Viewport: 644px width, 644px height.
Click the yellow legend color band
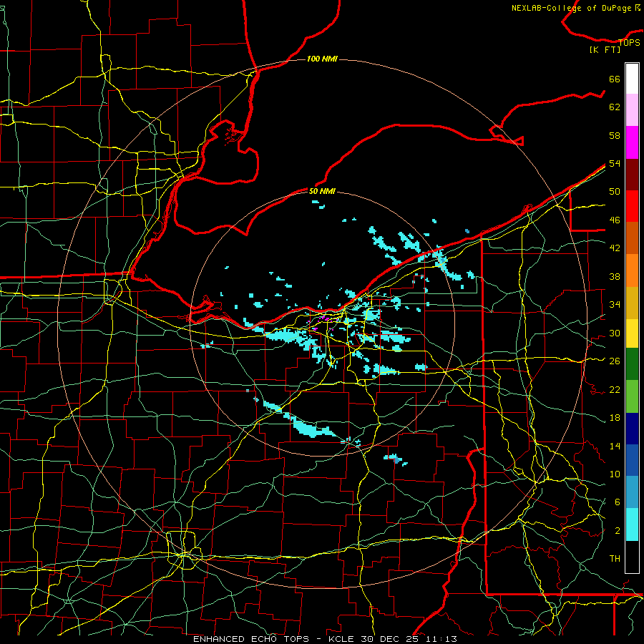pos(632,333)
